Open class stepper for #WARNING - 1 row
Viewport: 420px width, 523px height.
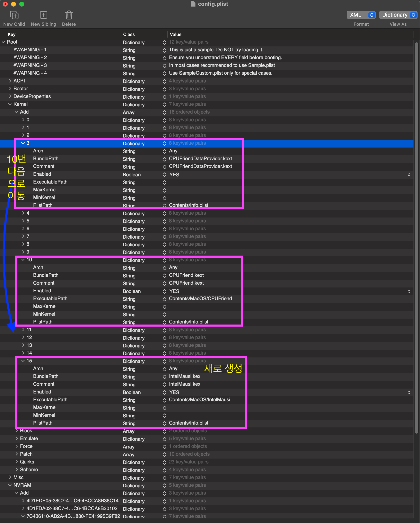165,50
